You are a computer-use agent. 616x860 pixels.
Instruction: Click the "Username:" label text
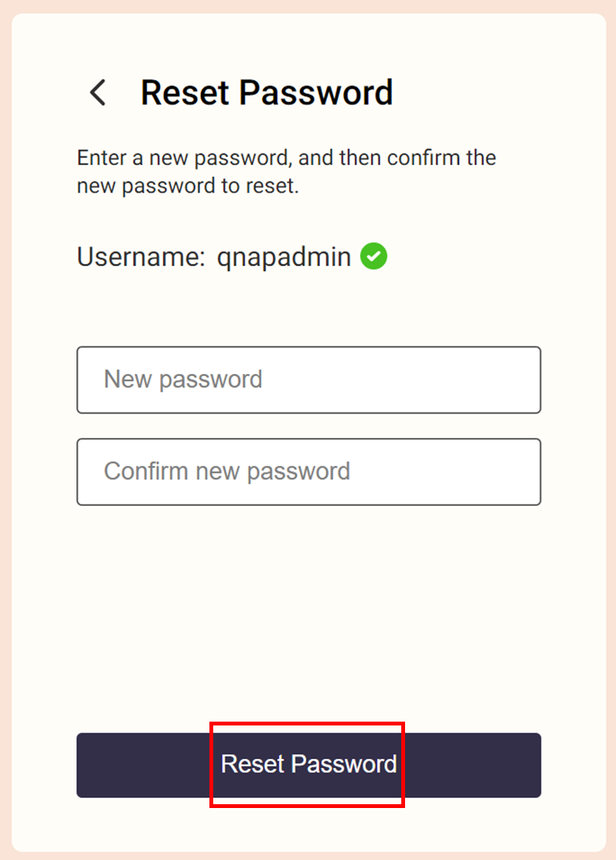[141, 257]
